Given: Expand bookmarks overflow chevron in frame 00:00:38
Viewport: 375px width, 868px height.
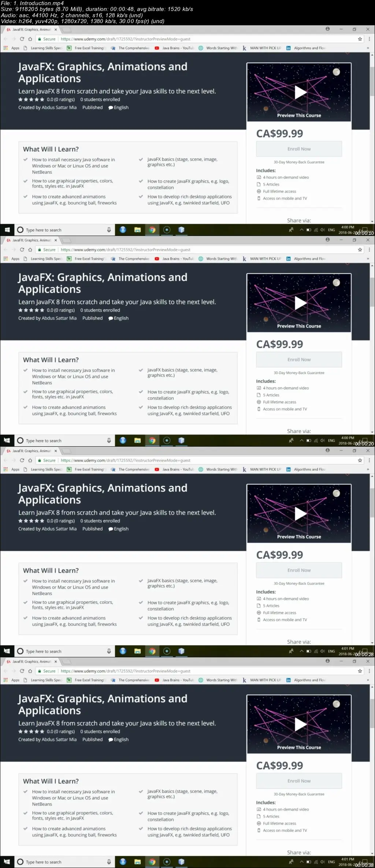Looking at the screenshot, I should (x=368, y=680).
